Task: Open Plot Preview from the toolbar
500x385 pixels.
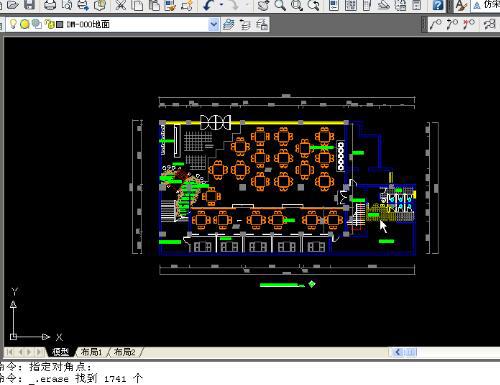Action: pyautogui.click(x=67, y=5)
